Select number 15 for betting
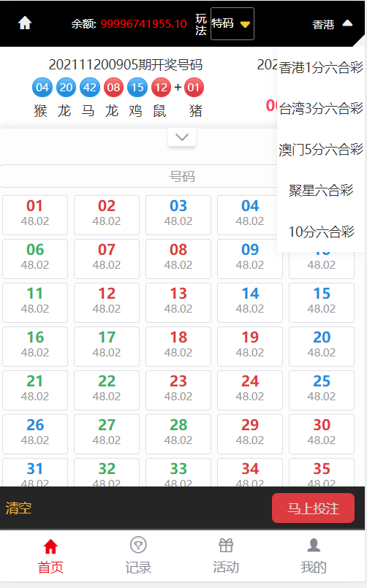Screen dimensions: 367x588 click(x=322, y=302)
